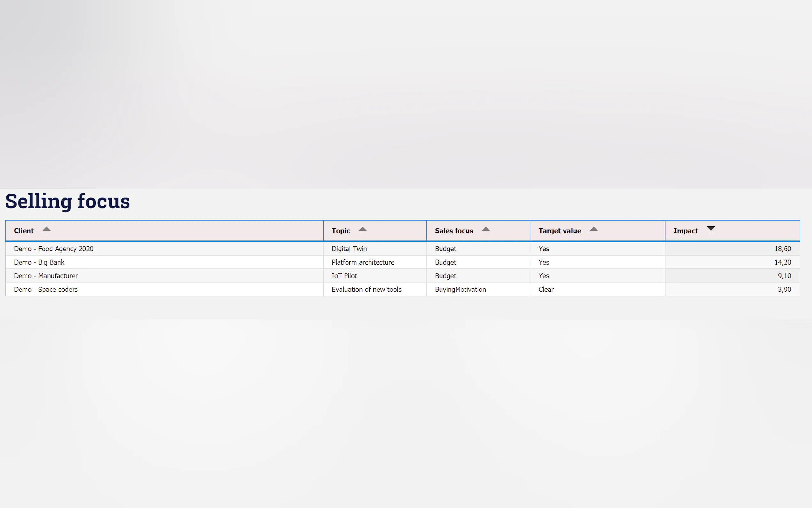The width and height of the screenshot is (812, 508).
Task: Select the Platform architecture topic cell
Action: point(363,262)
